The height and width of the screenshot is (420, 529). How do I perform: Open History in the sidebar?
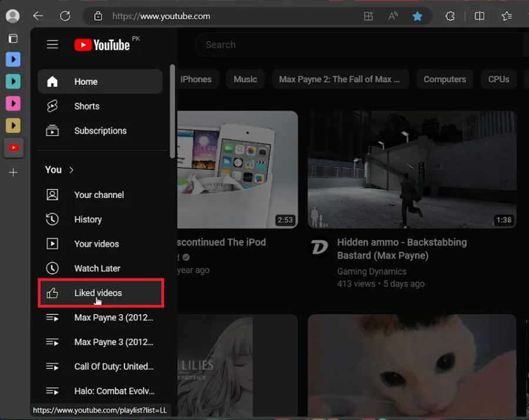(100, 220)
